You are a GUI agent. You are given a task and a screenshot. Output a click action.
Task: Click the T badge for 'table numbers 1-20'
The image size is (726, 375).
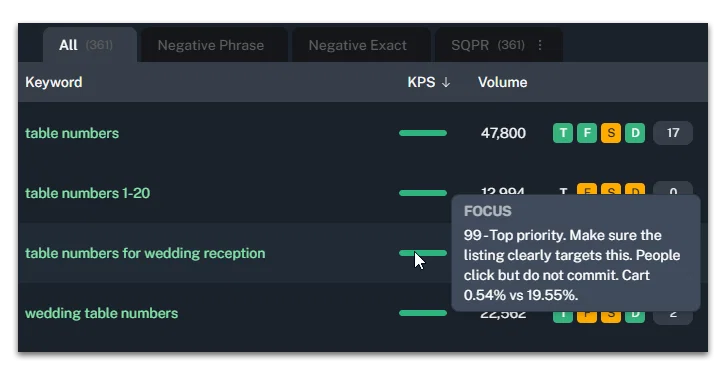click(563, 191)
